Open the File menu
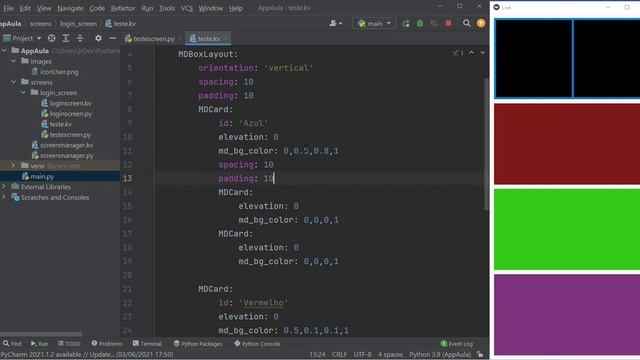640x360 pixels. point(8,8)
